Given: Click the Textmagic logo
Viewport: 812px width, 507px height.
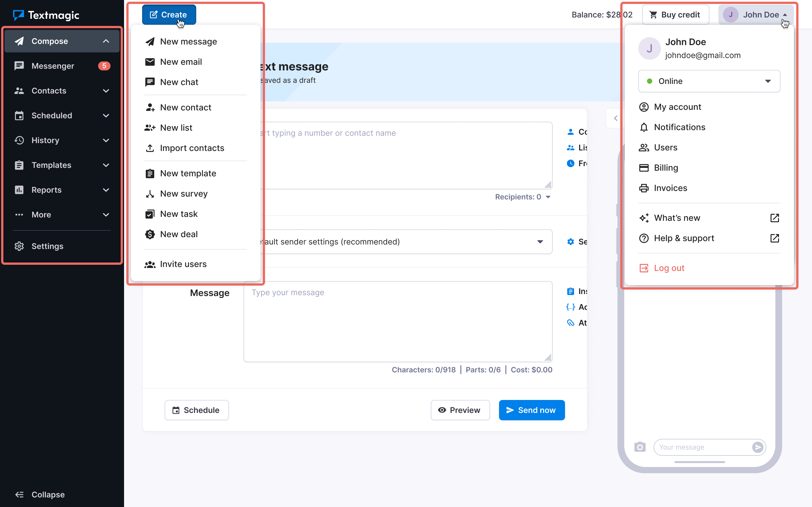Looking at the screenshot, I should [x=46, y=15].
